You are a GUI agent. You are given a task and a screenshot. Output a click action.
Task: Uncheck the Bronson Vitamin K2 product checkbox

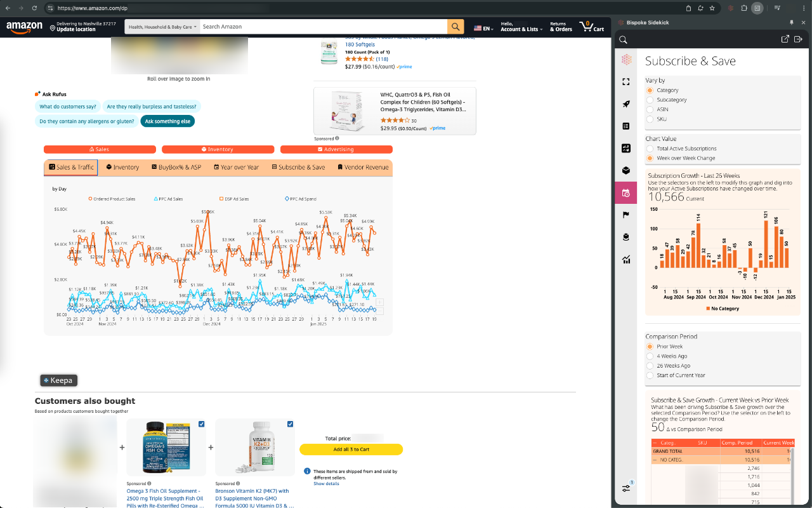tap(290, 424)
